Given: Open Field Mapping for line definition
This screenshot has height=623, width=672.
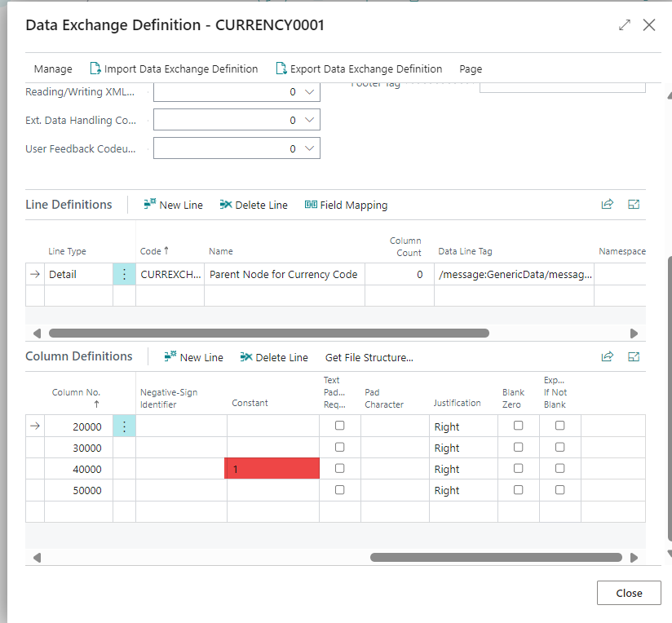Looking at the screenshot, I should click(346, 205).
